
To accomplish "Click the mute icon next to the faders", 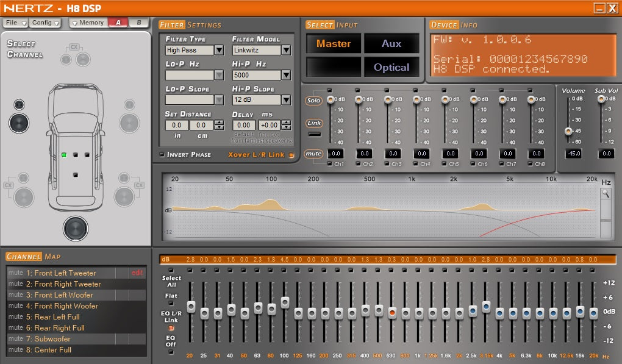I will (314, 154).
